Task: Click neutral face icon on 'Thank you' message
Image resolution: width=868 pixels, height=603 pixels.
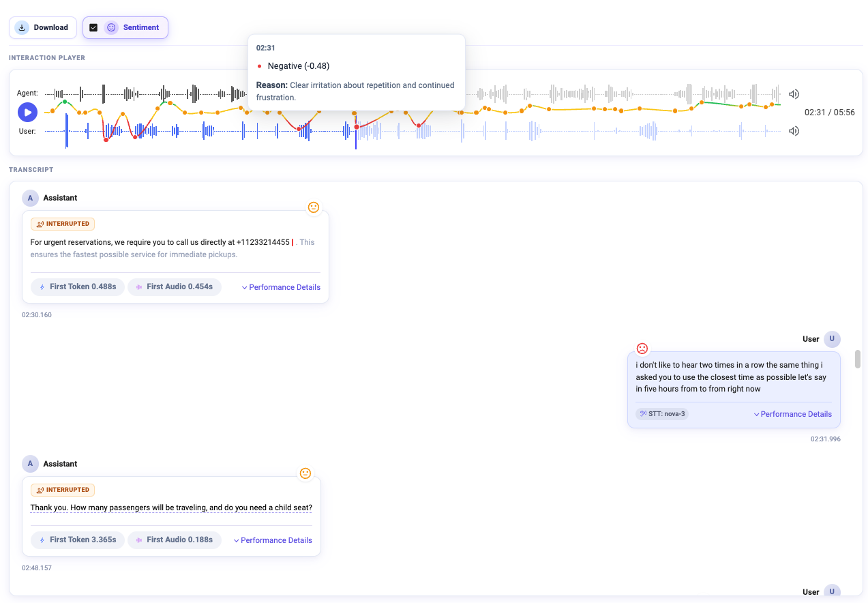Action: (305, 473)
